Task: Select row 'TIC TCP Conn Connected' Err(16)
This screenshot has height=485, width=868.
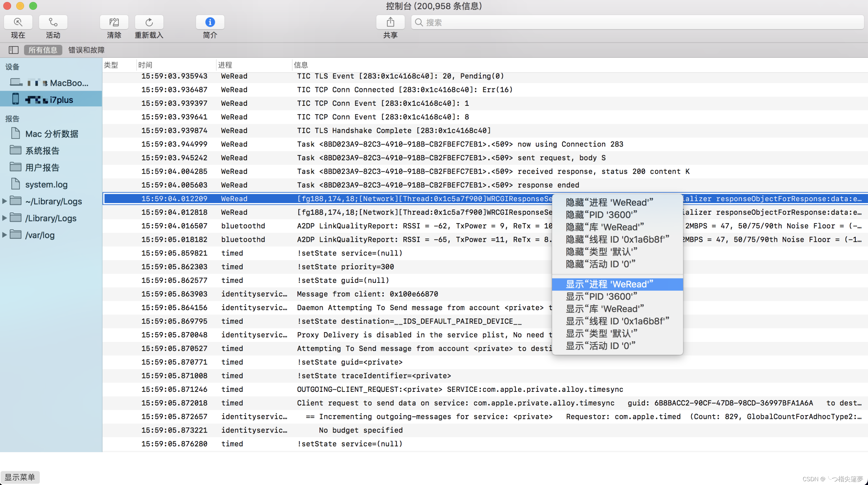Action: click(x=485, y=90)
